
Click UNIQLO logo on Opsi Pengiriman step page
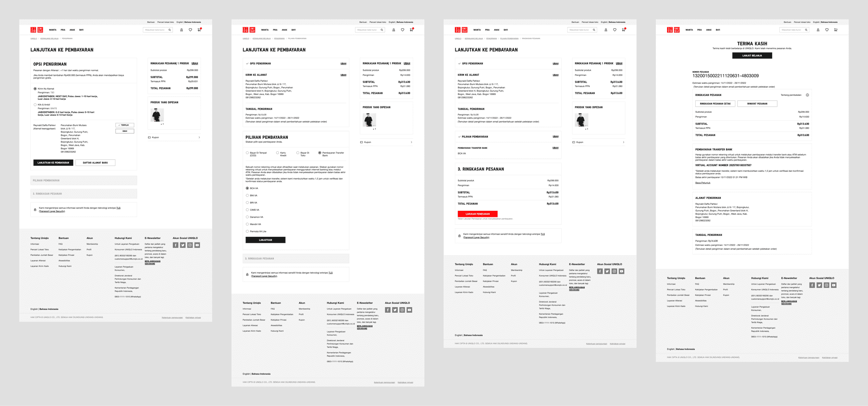tap(37, 30)
